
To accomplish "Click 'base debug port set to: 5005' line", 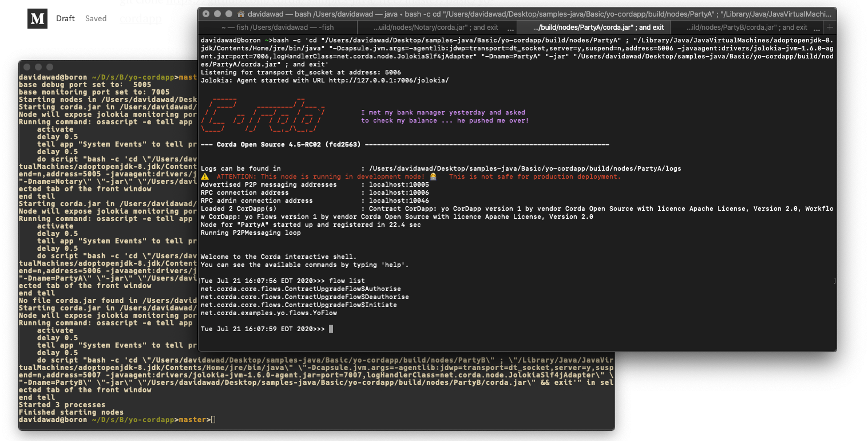I will (x=85, y=85).
